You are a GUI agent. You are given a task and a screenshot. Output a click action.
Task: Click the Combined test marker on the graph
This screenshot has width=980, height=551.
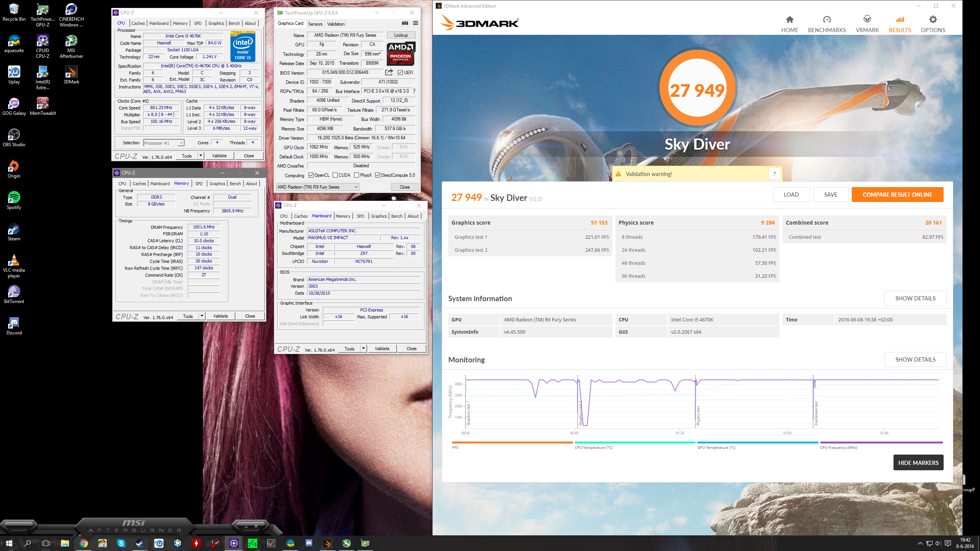816,413
